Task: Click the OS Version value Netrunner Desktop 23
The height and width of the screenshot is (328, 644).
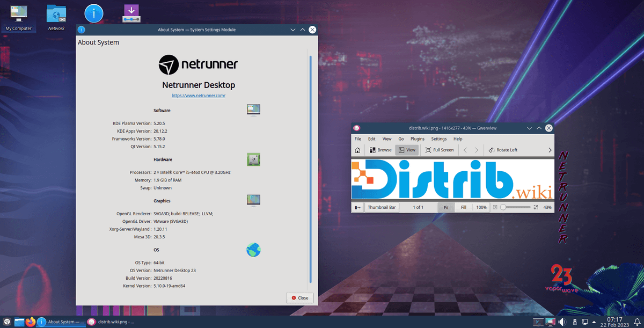Action: click(x=174, y=270)
